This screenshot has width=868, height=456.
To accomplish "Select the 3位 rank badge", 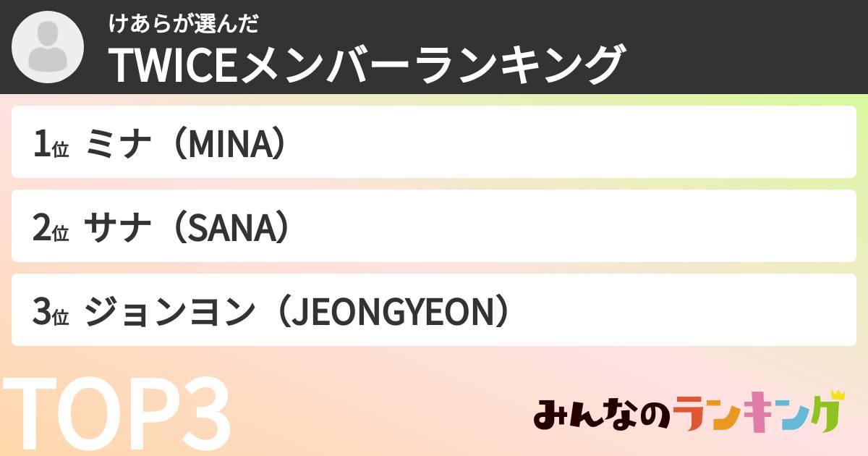I will point(50,313).
